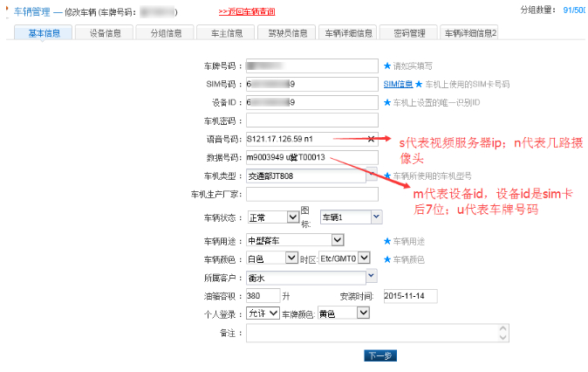
Task: Click the blue star next to 车辆用途 hint
Action: tap(387, 240)
